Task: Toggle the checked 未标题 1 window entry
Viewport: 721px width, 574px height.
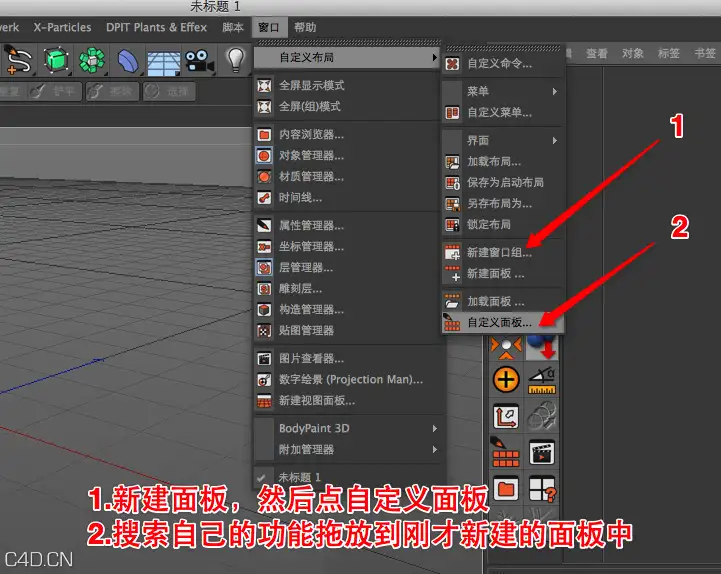Action: (x=347, y=477)
